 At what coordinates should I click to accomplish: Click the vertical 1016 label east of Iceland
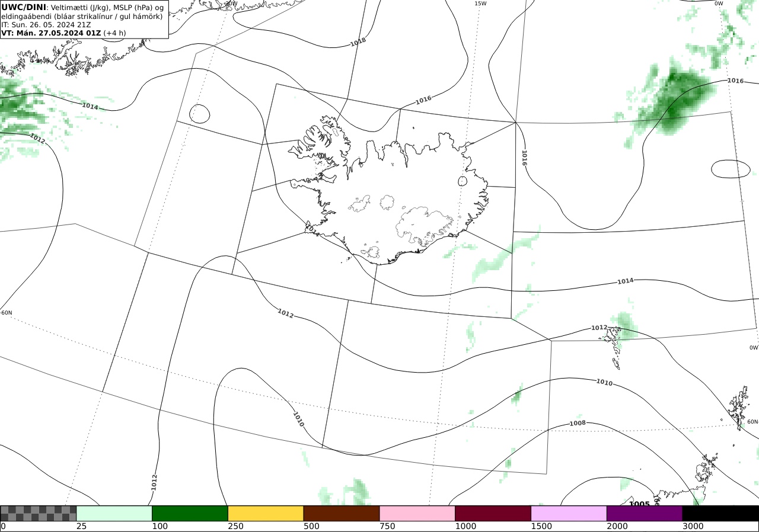tap(524, 158)
